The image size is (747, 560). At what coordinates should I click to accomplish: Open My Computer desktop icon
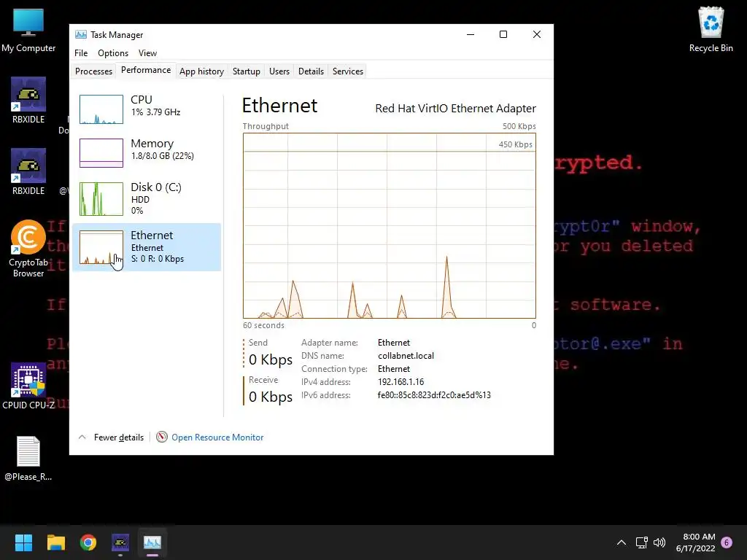click(28, 31)
